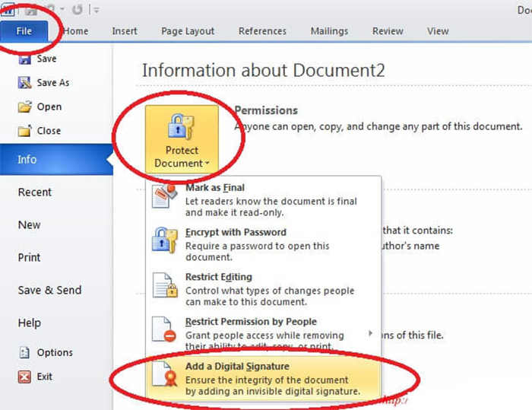This screenshot has width=532, height=410.
Task: Switch to the Mailings tab
Action: [x=329, y=31]
